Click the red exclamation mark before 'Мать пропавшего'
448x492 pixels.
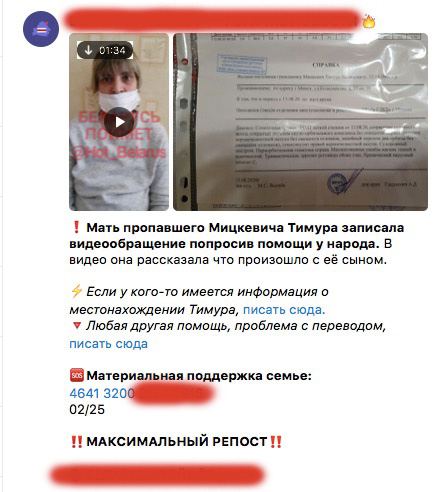[76, 227]
